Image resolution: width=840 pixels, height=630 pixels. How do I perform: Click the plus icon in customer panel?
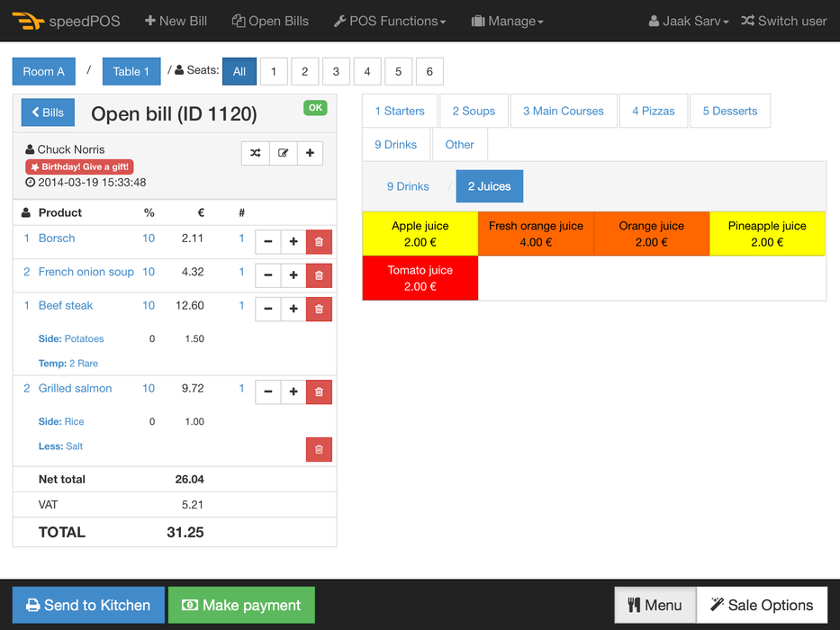click(310, 153)
